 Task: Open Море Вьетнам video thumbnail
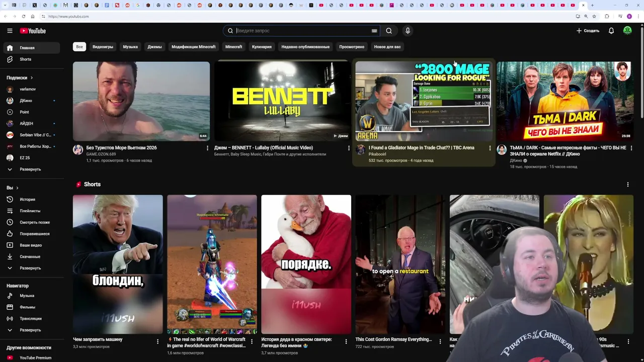tap(141, 101)
